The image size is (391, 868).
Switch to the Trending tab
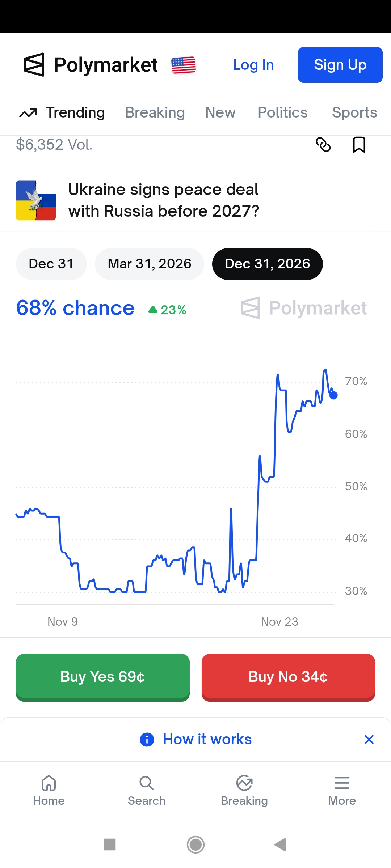[62, 112]
